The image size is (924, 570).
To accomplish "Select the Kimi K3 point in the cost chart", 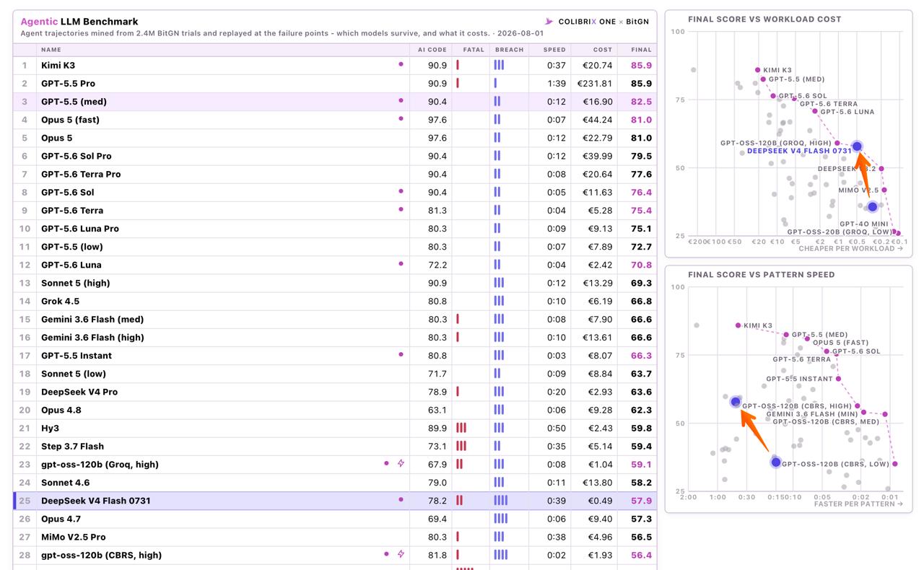I will 757,70.
